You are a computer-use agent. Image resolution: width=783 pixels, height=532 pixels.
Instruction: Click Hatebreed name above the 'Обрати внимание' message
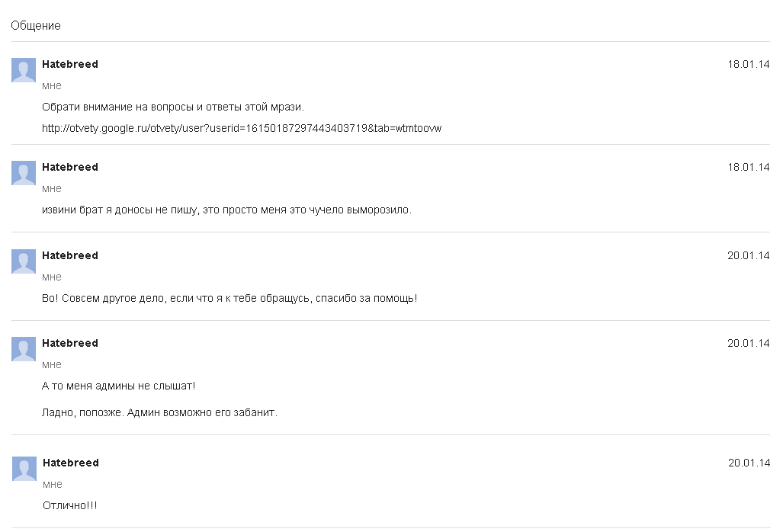click(70, 64)
